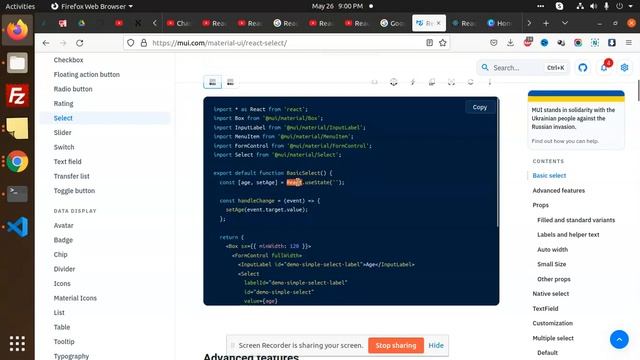
Task: Collapse the source with hide-code icon
Action: click(x=374, y=82)
